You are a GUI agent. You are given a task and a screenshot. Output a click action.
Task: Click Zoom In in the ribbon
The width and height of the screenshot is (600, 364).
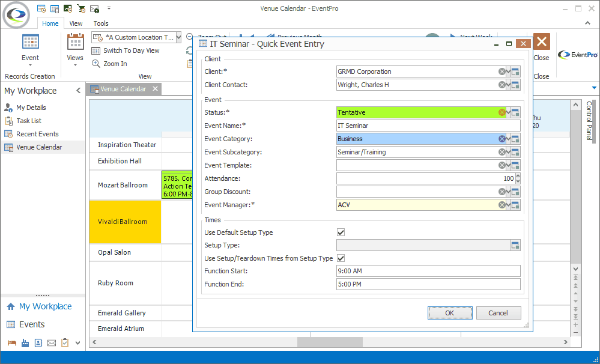109,64
